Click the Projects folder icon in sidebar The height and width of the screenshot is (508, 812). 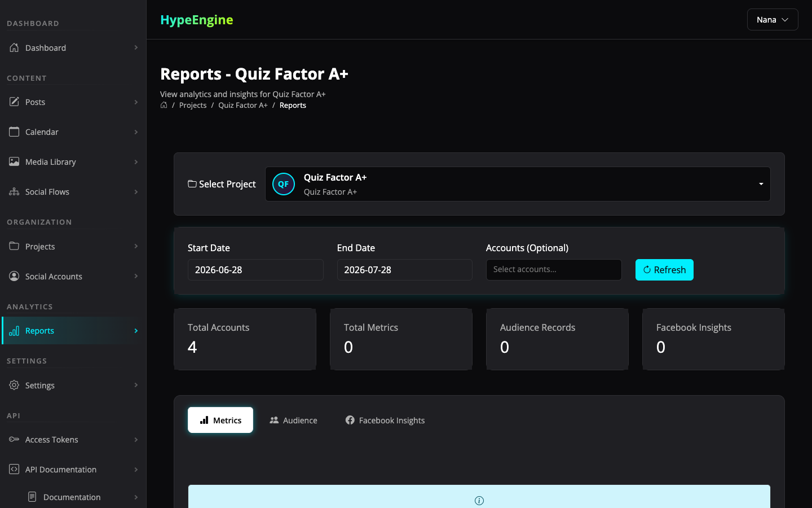pyautogui.click(x=14, y=246)
